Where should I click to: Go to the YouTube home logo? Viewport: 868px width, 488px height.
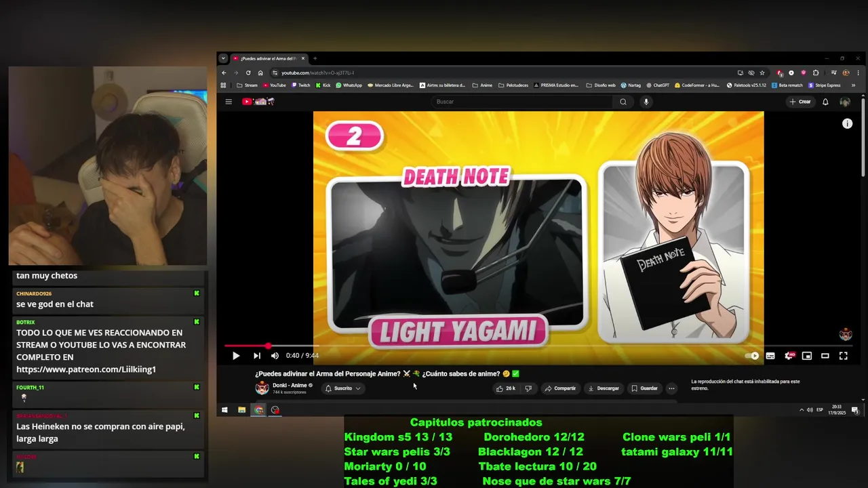coord(258,102)
